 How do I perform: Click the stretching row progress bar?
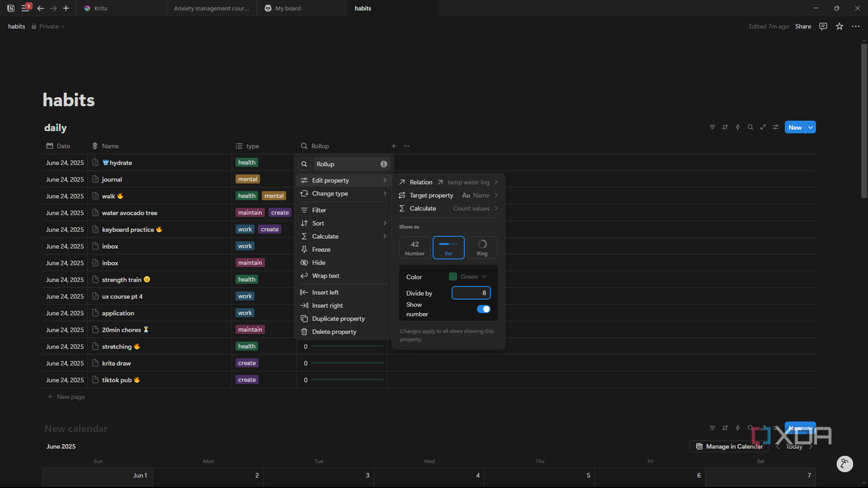tap(347, 346)
